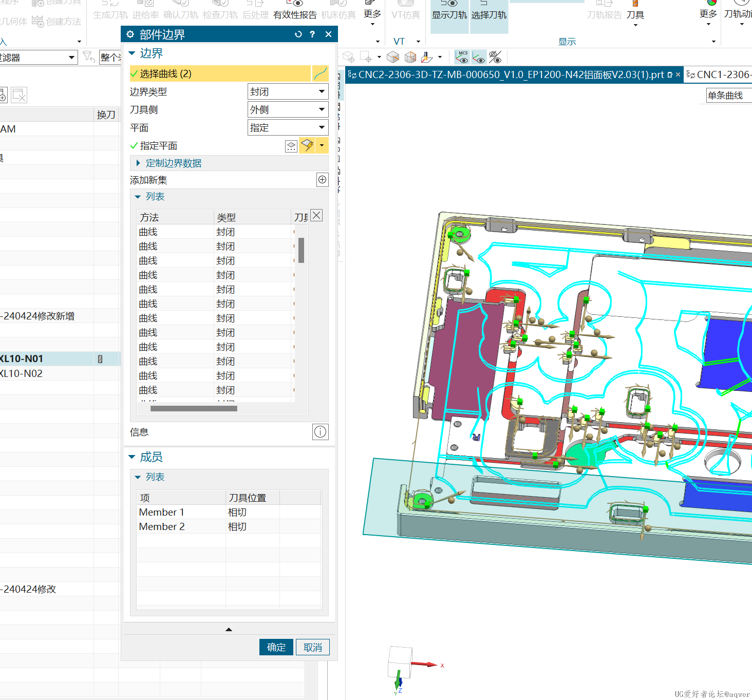752x700 pixels.
Task: Click the rectangle with crosshair selection icon
Action: pyautogui.click(x=366, y=56)
